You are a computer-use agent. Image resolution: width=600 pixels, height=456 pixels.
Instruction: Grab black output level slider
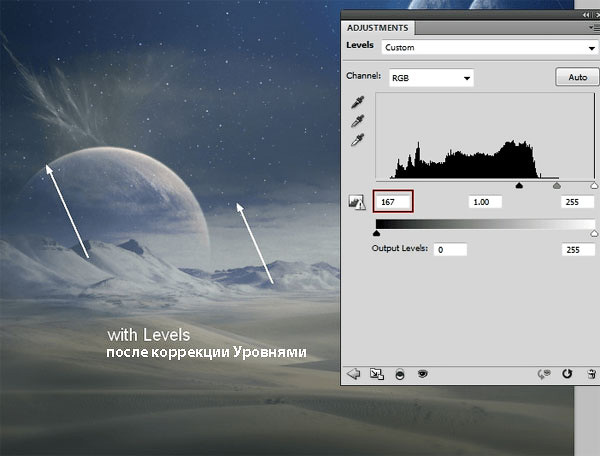(377, 233)
